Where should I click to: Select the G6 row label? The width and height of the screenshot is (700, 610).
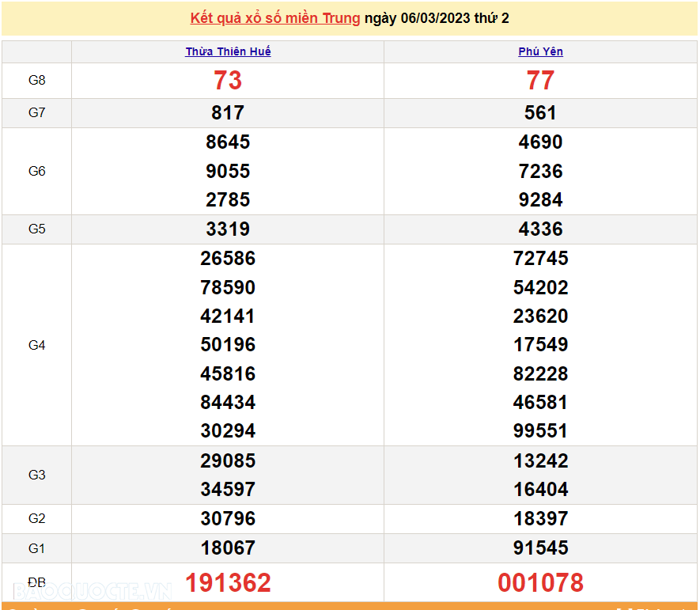(36, 171)
